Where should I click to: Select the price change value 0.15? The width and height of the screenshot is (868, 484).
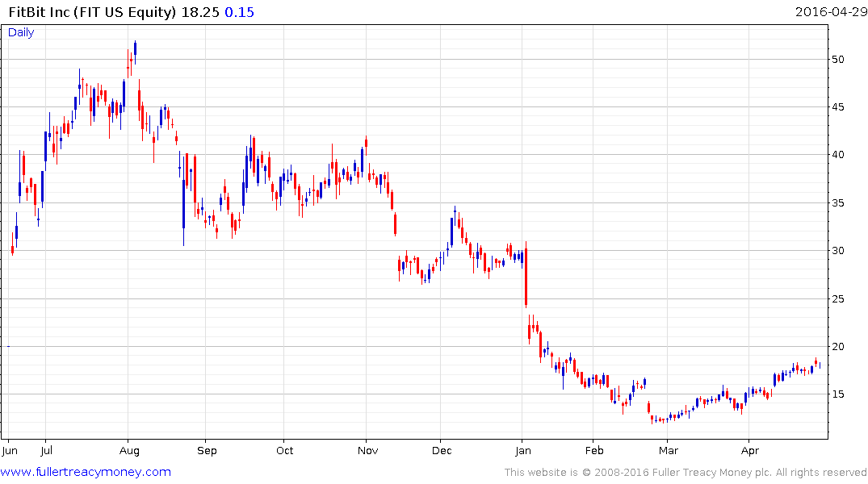point(239,12)
